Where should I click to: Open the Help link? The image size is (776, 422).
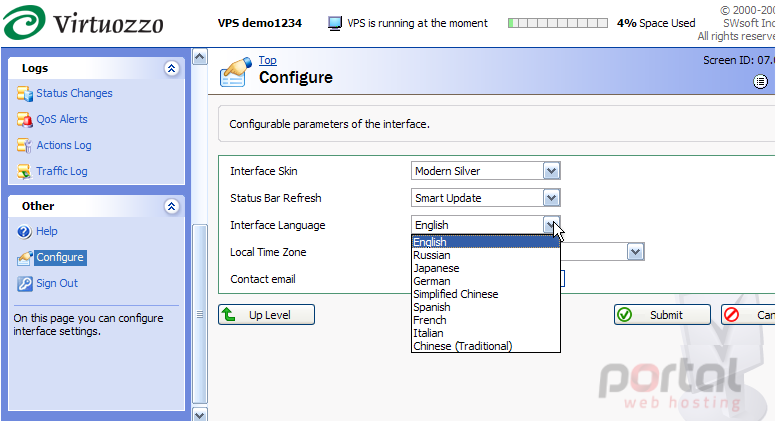click(47, 232)
